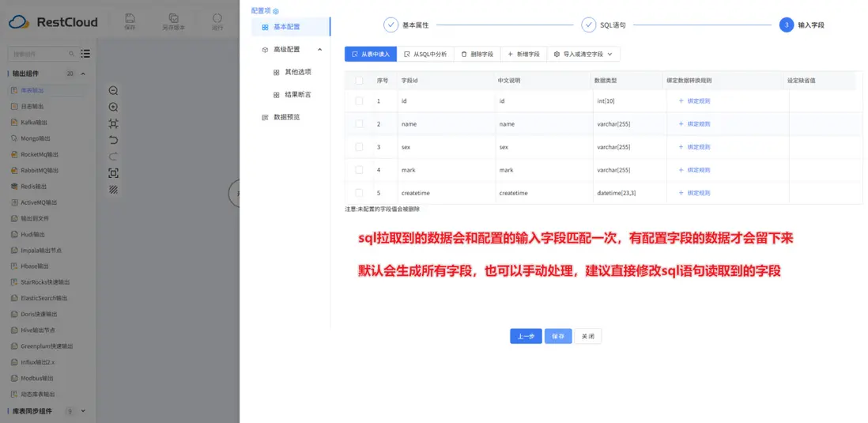This screenshot has width=868, height=423.
Task: Click 绑定规则 for the createtime row
Action: (694, 193)
